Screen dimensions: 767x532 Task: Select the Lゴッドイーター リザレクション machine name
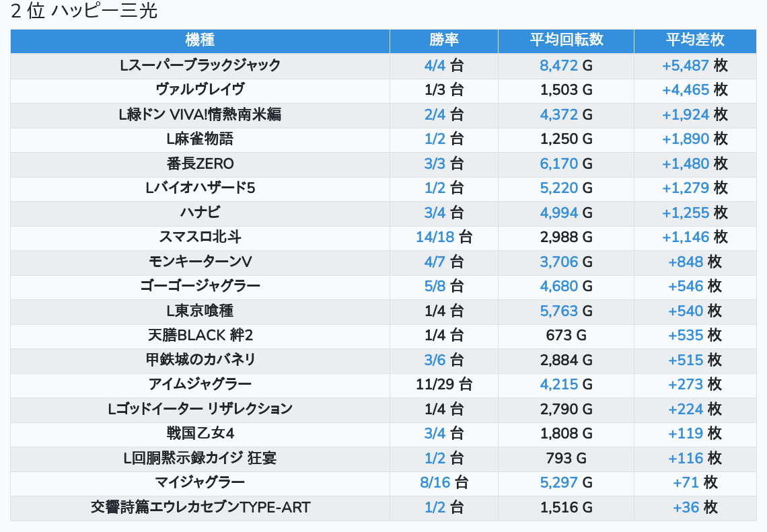[200, 409]
